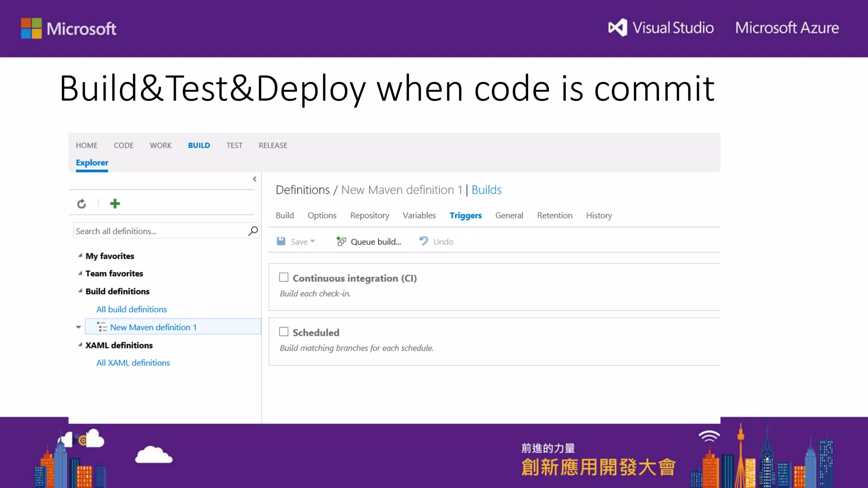Click Queue build... button text

pyautogui.click(x=376, y=241)
